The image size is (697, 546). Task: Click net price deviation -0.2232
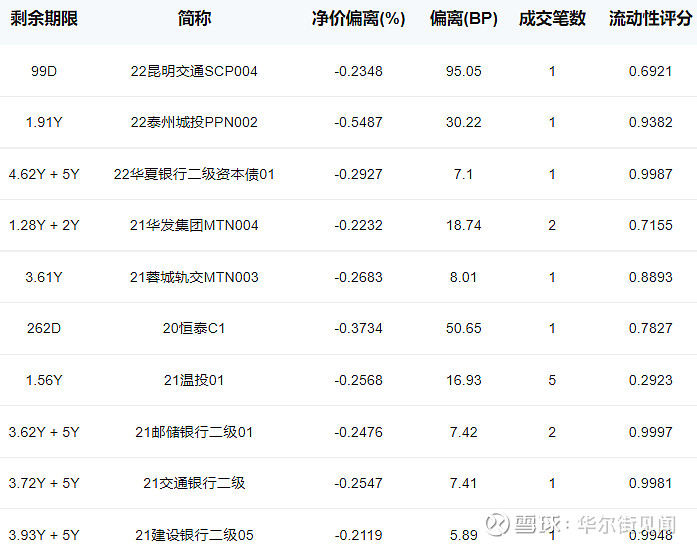[x=358, y=225]
